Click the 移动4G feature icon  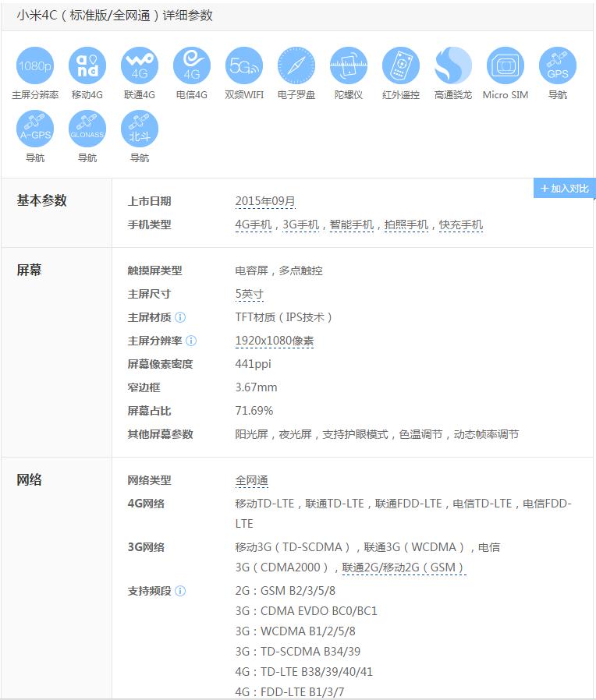[87, 65]
